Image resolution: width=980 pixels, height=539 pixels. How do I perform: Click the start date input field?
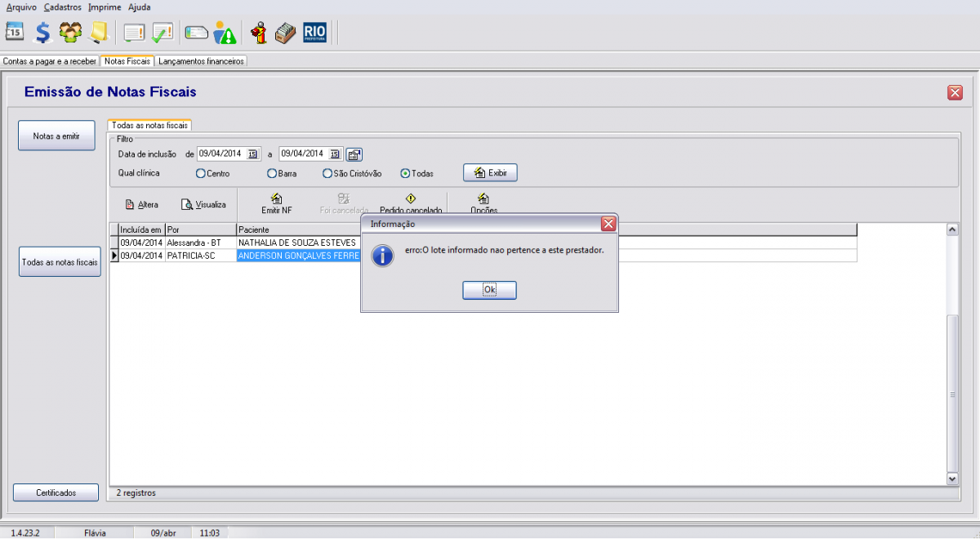click(x=222, y=154)
